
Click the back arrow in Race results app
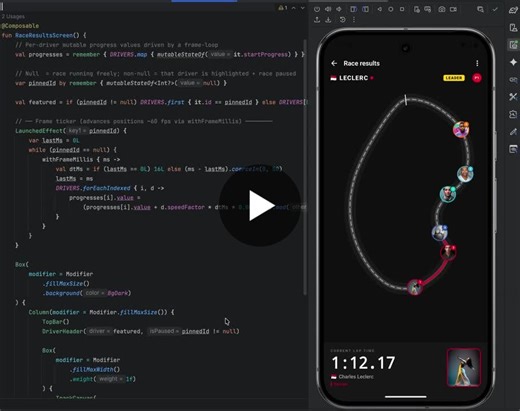tap(334, 63)
